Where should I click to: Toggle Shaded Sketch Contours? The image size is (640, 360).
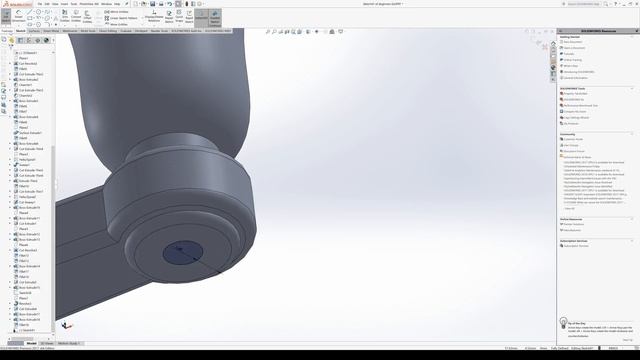(215, 17)
